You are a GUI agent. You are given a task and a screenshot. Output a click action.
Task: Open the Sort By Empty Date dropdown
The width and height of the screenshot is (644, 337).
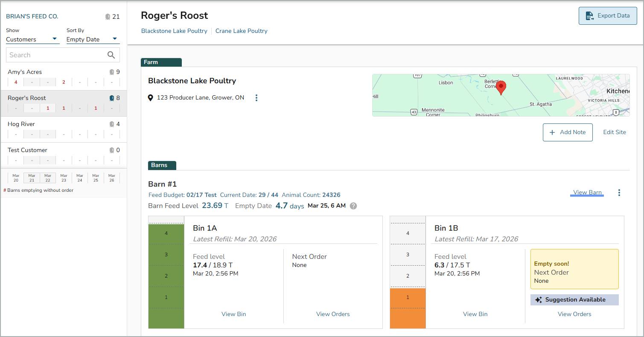[92, 39]
